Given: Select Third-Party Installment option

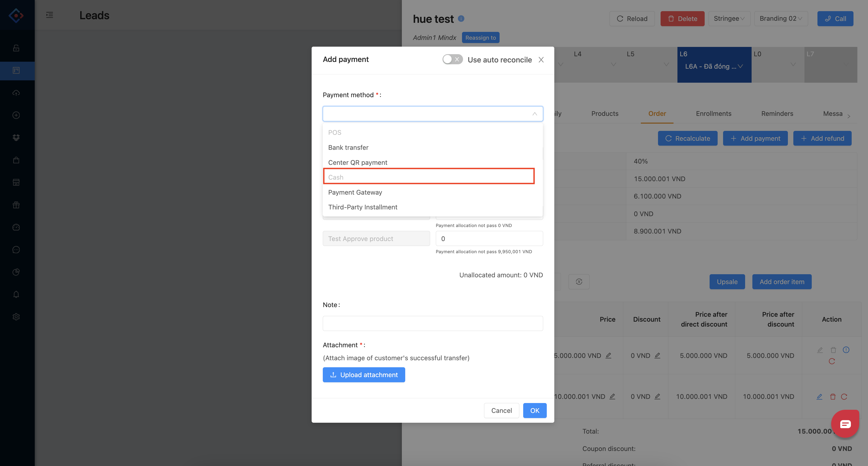Looking at the screenshot, I should 362,207.
